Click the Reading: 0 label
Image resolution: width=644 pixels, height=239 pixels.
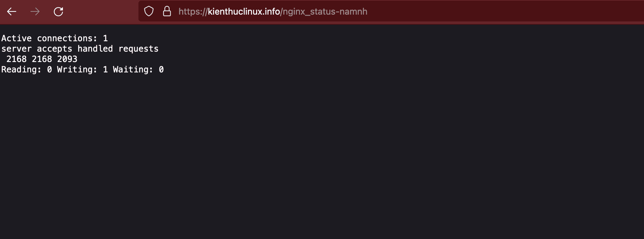(27, 69)
